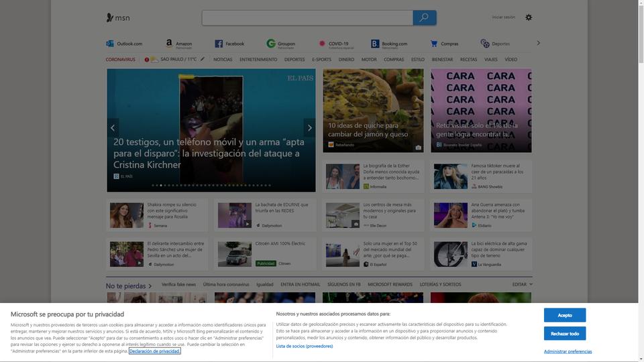The height and width of the screenshot is (362, 644).
Task: Open No te pierdas section chevron
Action: pos(150,286)
